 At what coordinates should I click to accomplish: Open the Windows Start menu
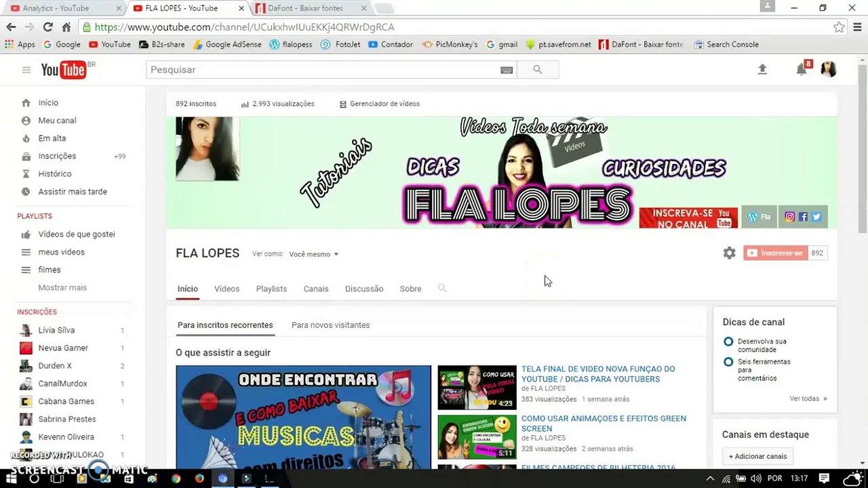pyautogui.click(x=12, y=479)
